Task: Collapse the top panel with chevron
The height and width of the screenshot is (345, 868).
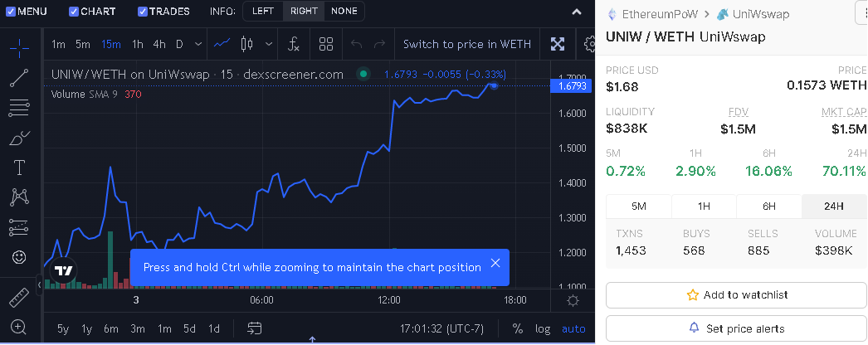Action: coord(576,12)
